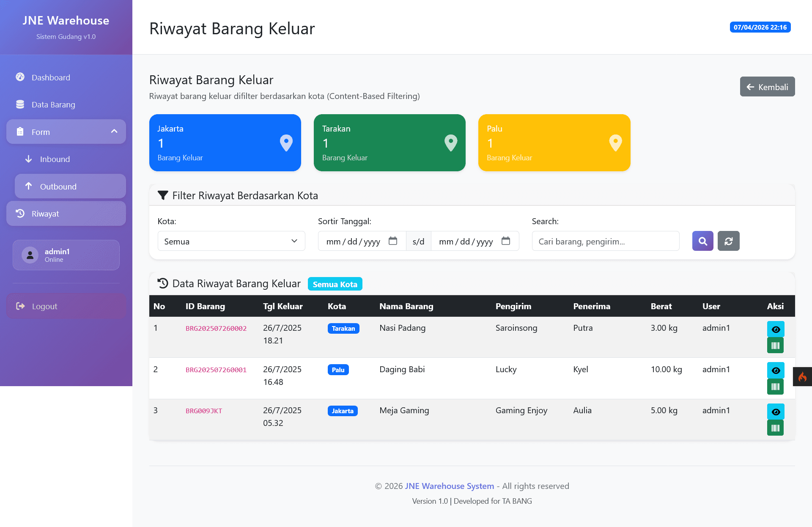This screenshot has width=812, height=527.
Task: Open barcode for Meja Gaming row
Action: pyautogui.click(x=775, y=428)
